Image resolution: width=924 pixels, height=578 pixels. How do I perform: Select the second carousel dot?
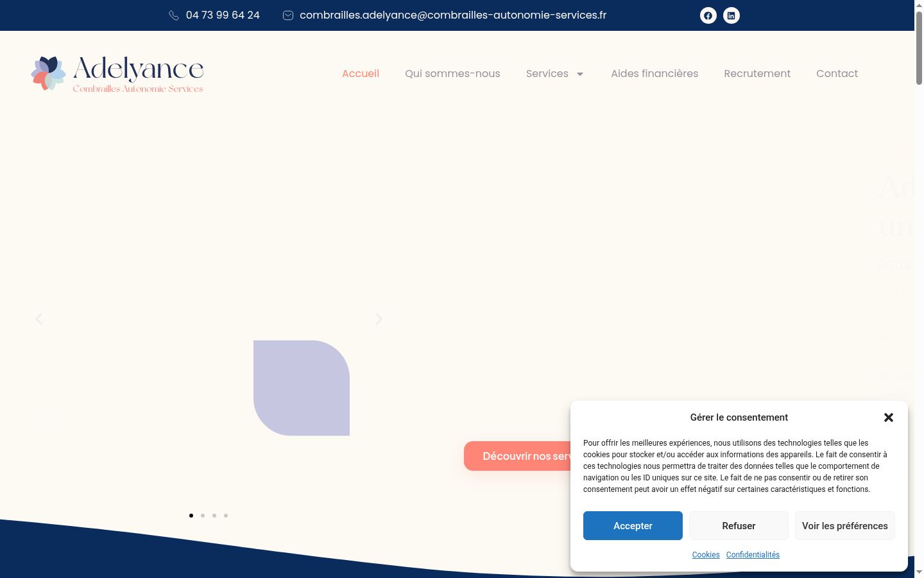[203, 516]
